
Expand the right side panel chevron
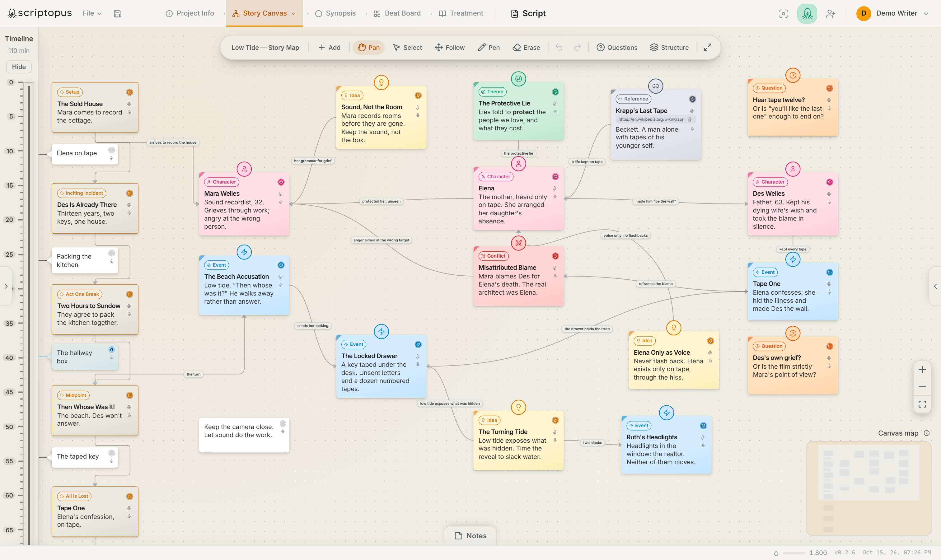pos(935,286)
